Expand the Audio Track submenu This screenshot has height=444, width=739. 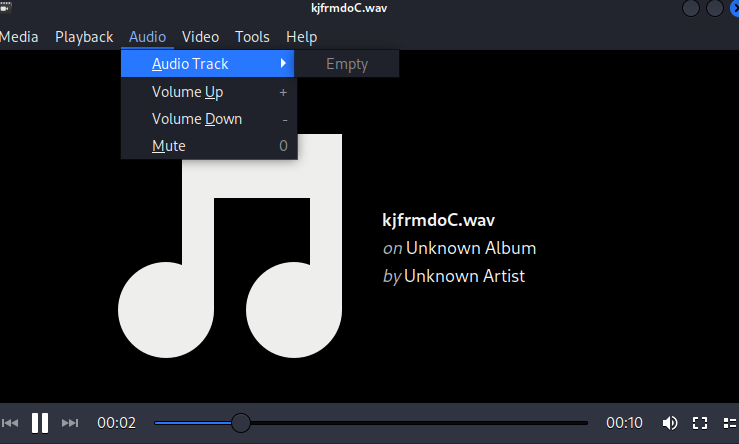tap(207, 64)
